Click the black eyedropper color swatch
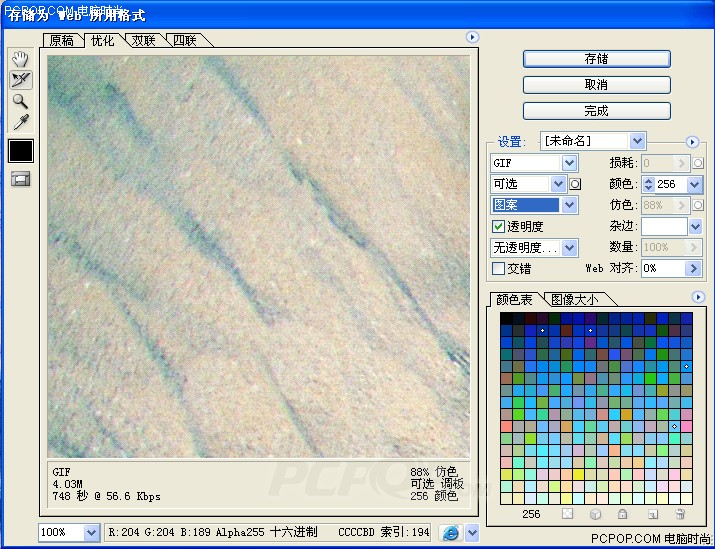The height and width of the screenshot is (549, 715). 20,151
